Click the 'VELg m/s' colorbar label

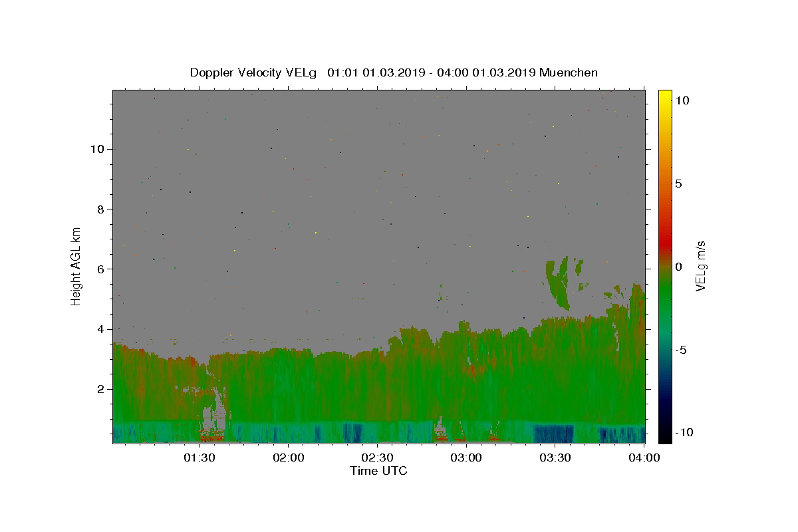(x=700, y=265)
